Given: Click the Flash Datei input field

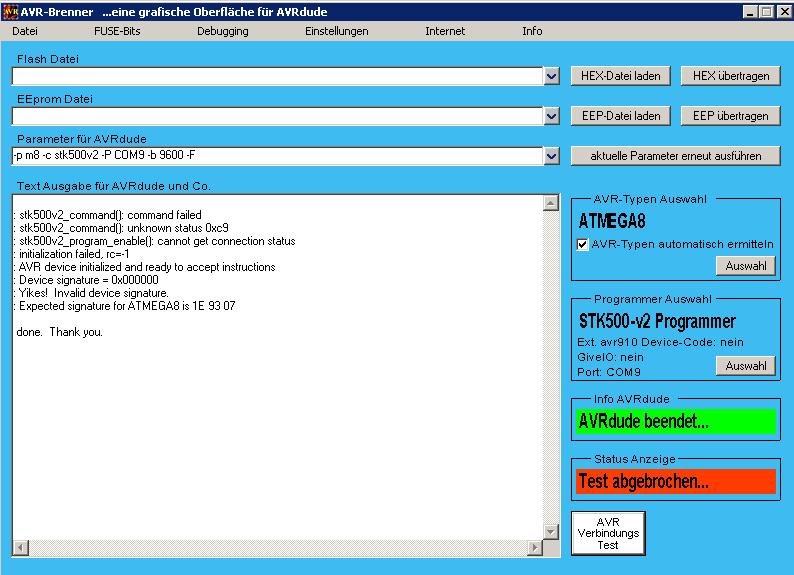Looking at the screenshot, I should 277,76.
